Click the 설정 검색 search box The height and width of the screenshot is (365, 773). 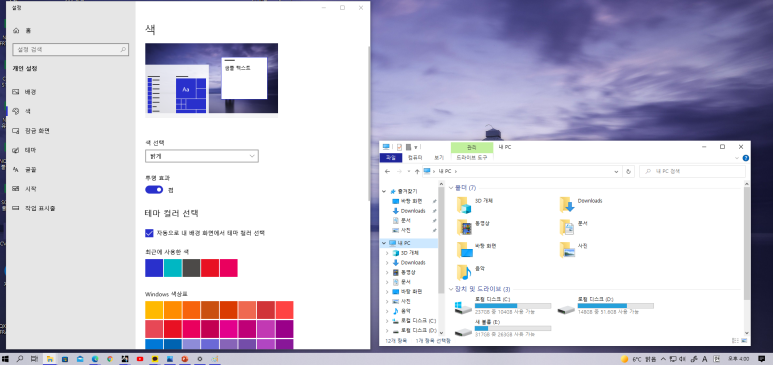point(70,49)
